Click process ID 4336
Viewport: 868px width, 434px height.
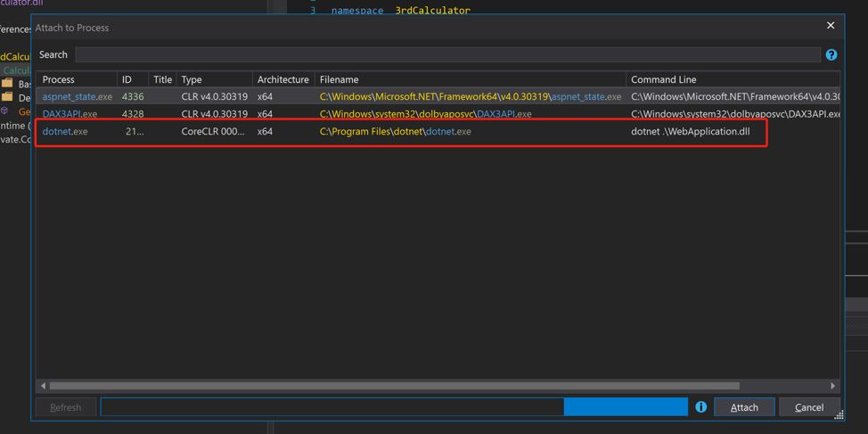(x=133, y=96)
